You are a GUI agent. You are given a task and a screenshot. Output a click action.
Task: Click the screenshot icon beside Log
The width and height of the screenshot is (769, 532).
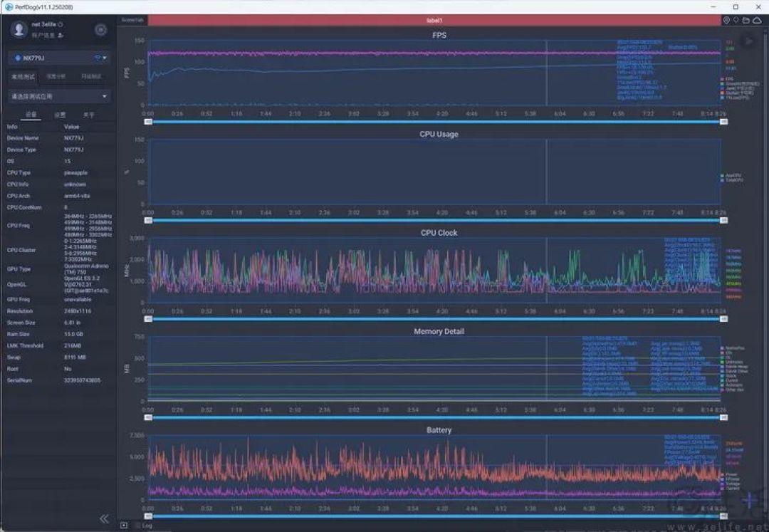pos(124,526)
